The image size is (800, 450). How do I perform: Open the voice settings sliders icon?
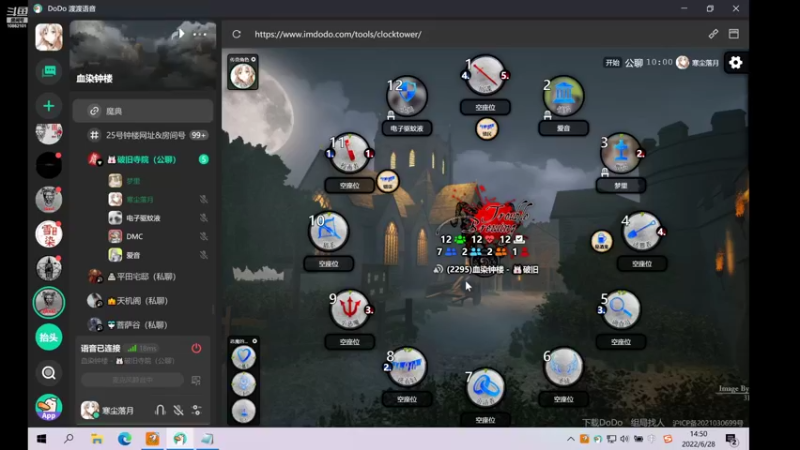[196, 410]
